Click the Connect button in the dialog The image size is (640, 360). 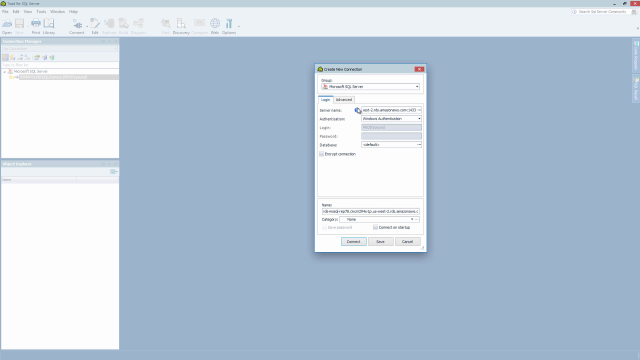353,242
